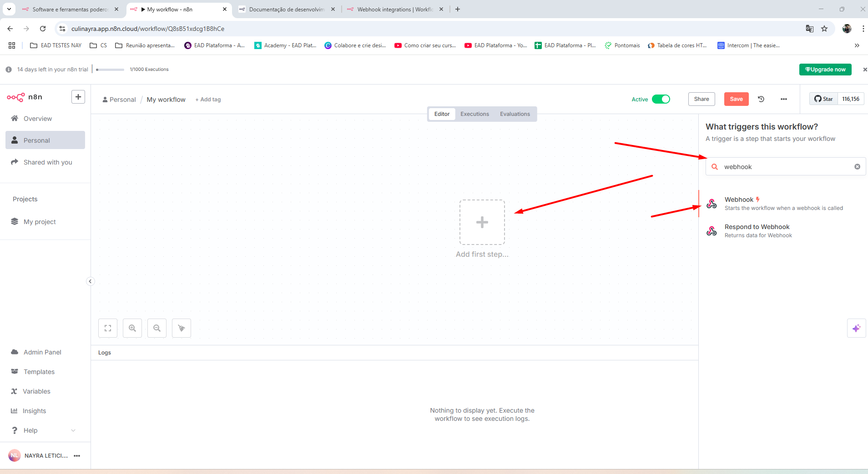Switch to Documentação de desenvolvimento browser tab
This screenshot has width=868, height=474.
click(x=287, y=9)
